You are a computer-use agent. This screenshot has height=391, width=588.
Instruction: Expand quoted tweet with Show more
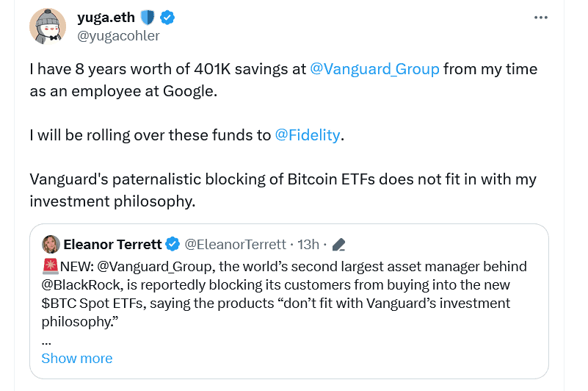pyautogui.click(x=77, y=358)
